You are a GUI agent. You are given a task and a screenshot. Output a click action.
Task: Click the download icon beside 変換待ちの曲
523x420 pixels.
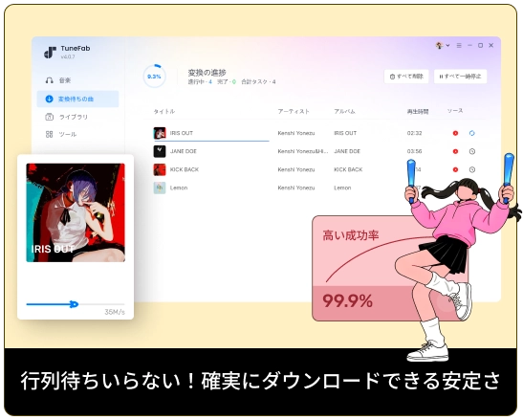click(49, 99)
